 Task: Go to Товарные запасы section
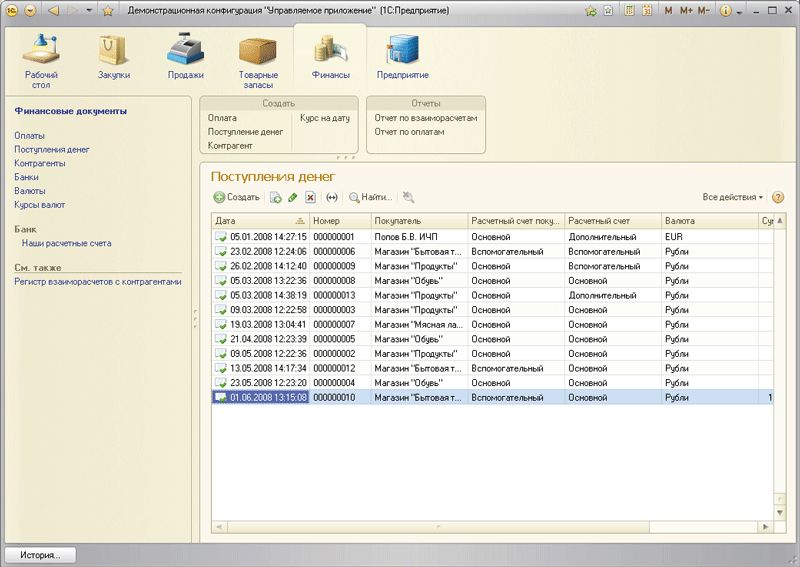pyautogui.click(x=258, y=59)
